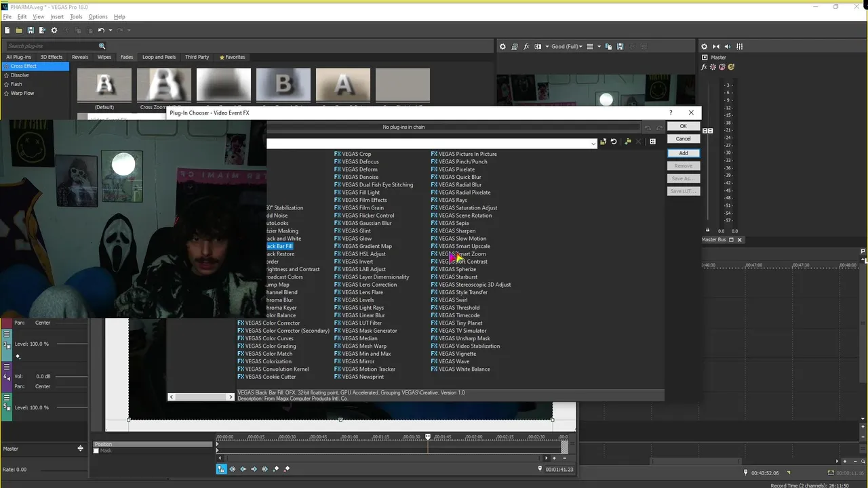Save project with the floppy disk icon

point(30,30)
